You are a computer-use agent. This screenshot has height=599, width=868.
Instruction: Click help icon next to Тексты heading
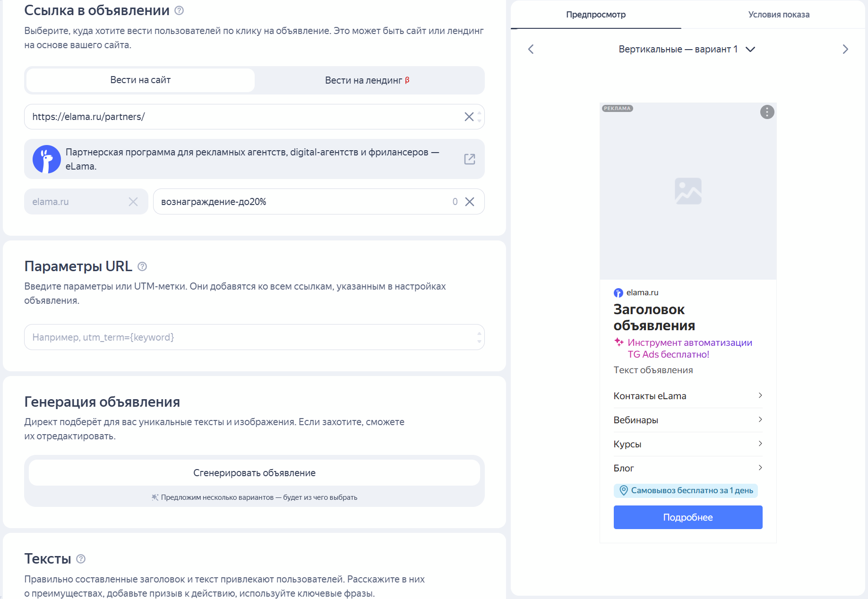(81, 559)
